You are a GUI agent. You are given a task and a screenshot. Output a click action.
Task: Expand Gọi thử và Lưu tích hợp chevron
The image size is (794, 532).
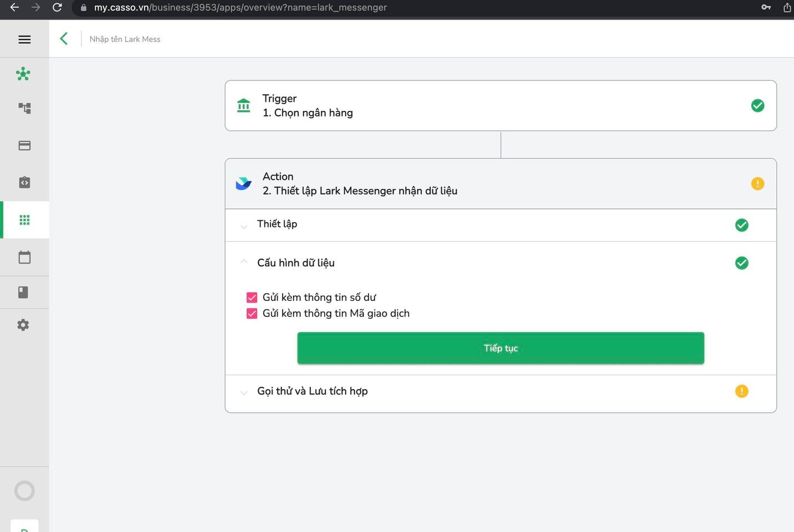(x=244, y=393)
